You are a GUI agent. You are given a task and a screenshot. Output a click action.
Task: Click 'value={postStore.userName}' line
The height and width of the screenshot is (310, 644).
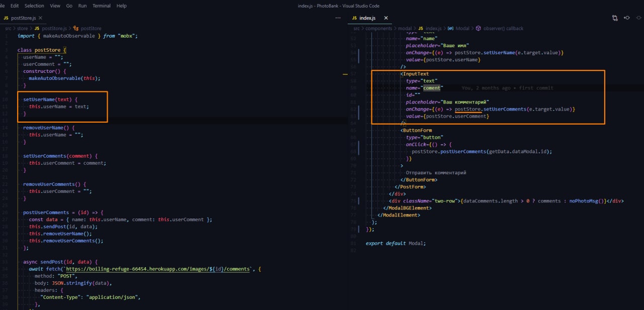[x=443, y=60]
